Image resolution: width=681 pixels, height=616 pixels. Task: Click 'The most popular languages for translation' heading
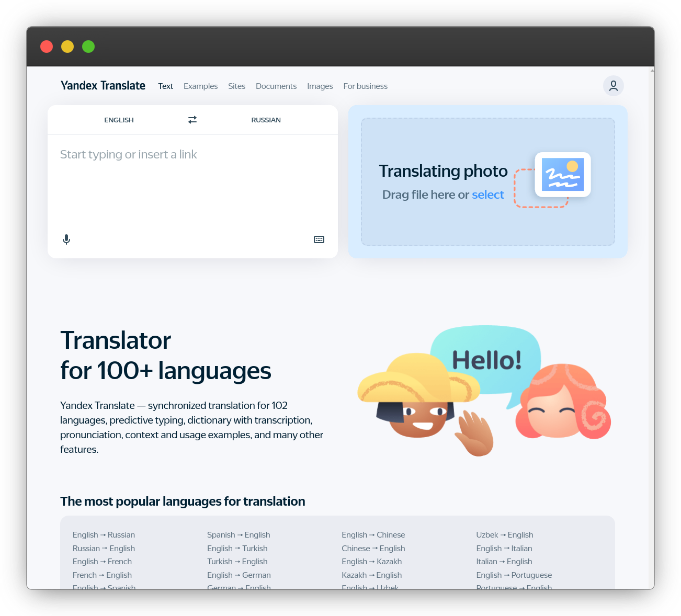coord(183,501)
